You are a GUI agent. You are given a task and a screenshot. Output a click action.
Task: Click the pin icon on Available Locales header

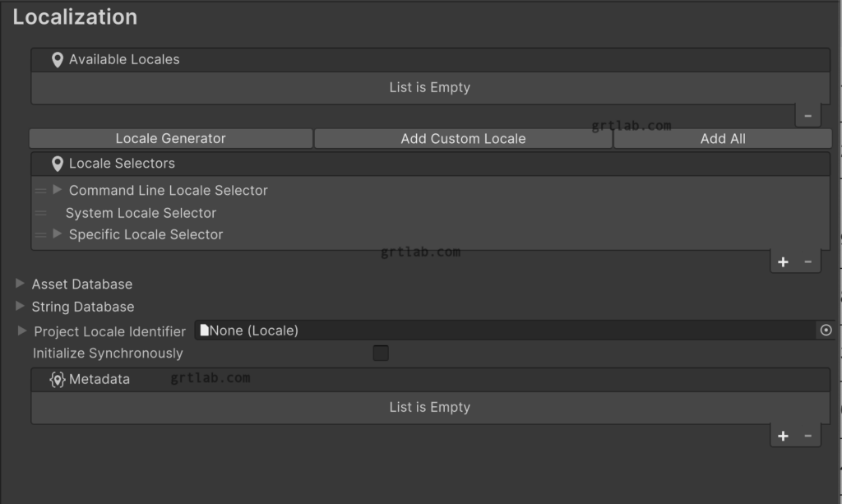[56, 59]
